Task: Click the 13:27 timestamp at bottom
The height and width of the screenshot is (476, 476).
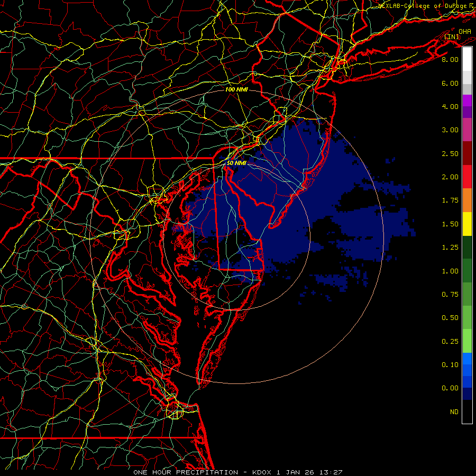Action: pos(331,472)
